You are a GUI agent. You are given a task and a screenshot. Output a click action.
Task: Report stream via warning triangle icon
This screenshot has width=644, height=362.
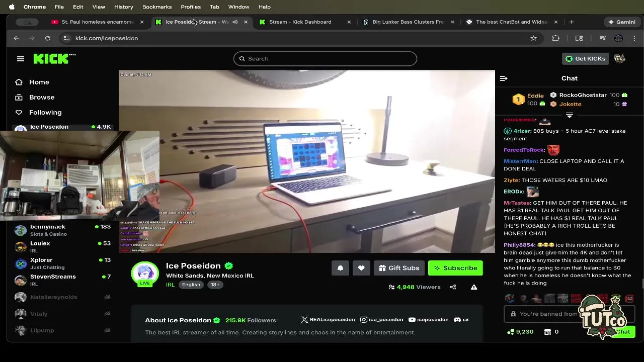[474, 287]
